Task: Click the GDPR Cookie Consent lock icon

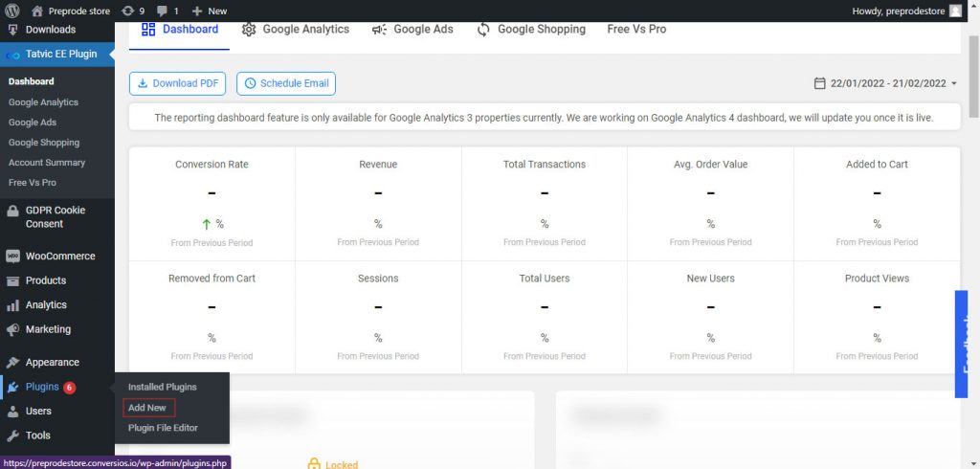Action: click(12, 211)
